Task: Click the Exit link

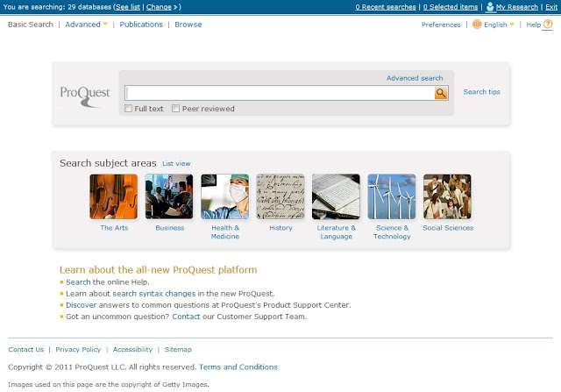Action: coord(551,7)
